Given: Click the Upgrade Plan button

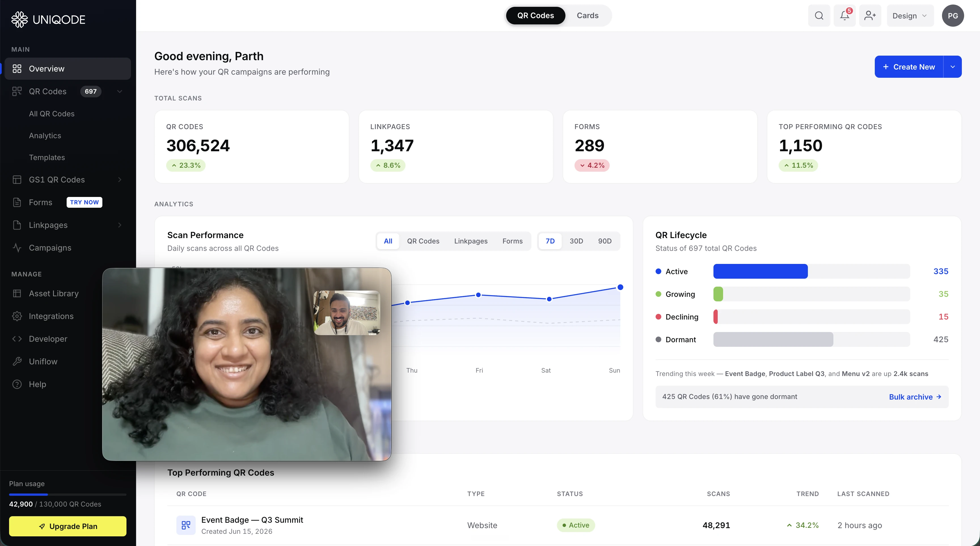Looking at the screenshot, I should coord(68,527).
